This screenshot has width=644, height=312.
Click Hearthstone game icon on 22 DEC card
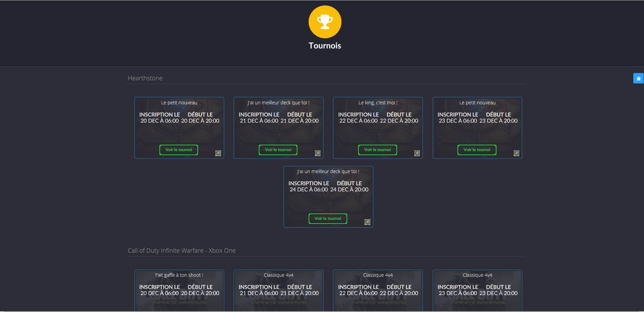[417, 153]
